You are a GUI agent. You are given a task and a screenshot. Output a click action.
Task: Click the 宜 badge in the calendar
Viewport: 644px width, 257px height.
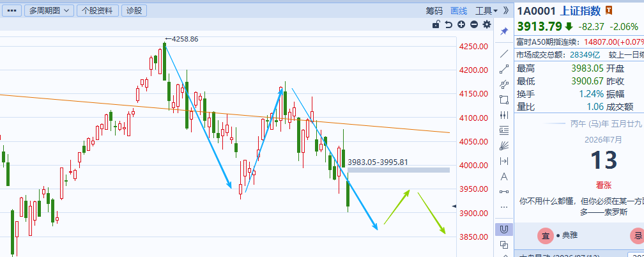click(x=546, y=236)
